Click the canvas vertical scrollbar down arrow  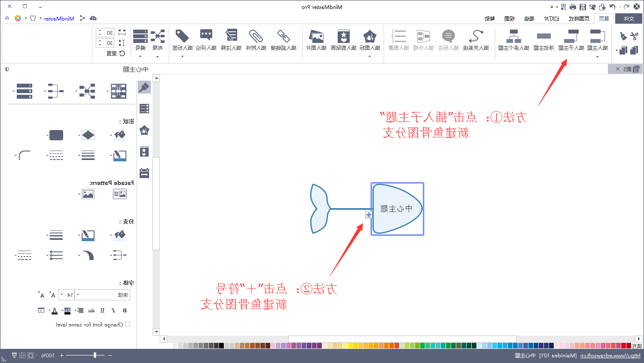[156, 332]
